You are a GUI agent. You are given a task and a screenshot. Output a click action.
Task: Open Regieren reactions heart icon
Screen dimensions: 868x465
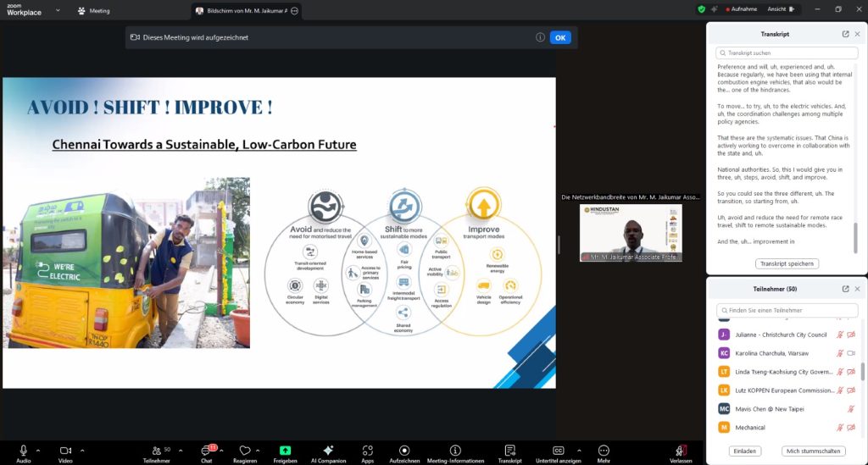tap(244, 451)
